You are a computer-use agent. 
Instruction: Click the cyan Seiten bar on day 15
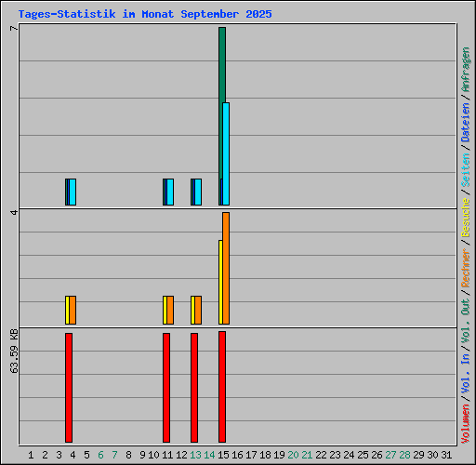click(226, 153)
